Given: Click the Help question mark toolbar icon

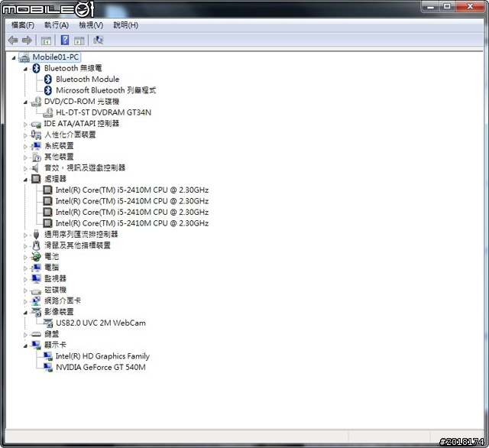Looking at the screenshot, I should 64,40.
